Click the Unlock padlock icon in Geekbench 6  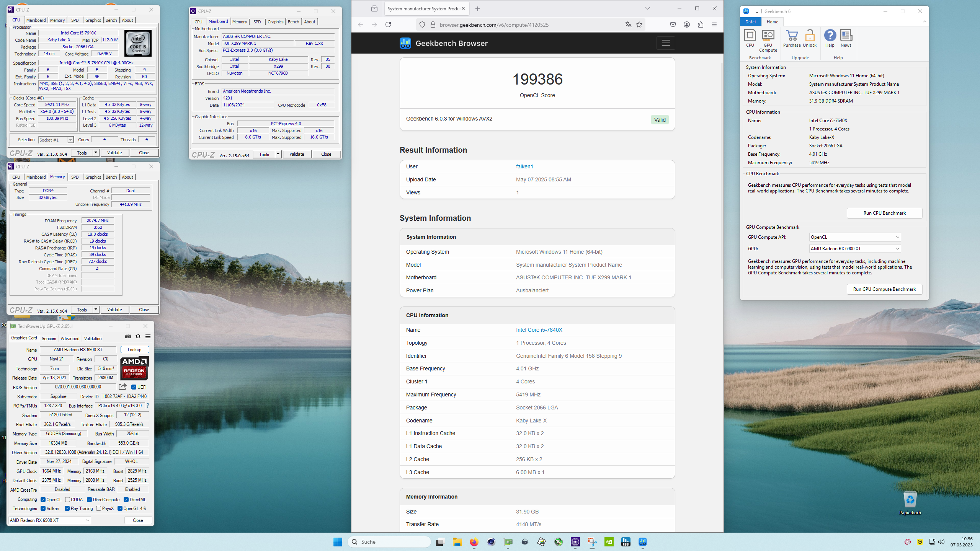[810, 38]
